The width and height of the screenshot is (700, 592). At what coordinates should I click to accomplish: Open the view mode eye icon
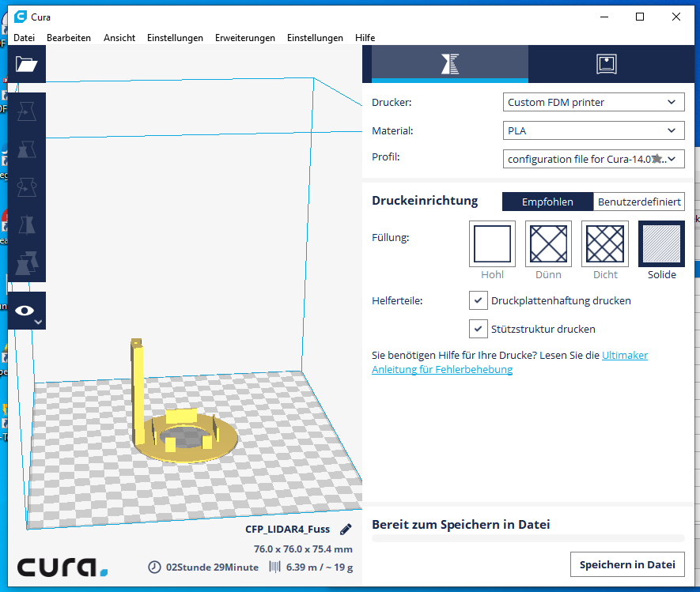(25, 311)
